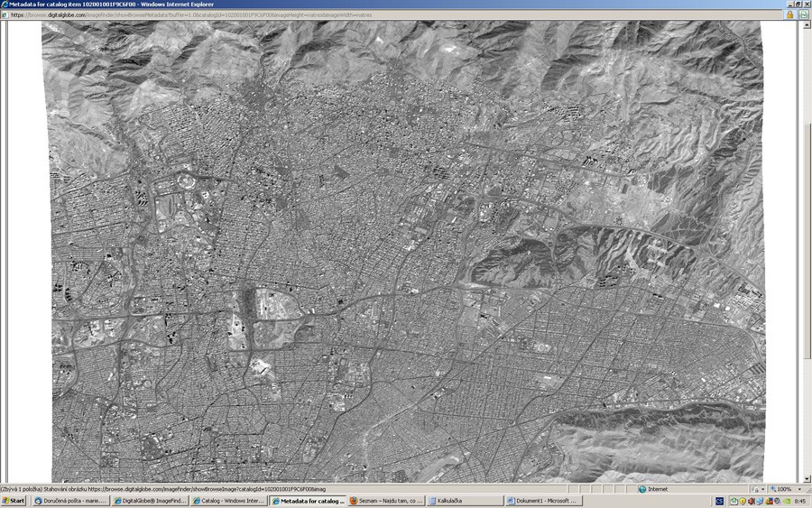Click the round clock-like tray icon
Screen dimensions: 812x508
pyautogui.click(x=777, y=501)
